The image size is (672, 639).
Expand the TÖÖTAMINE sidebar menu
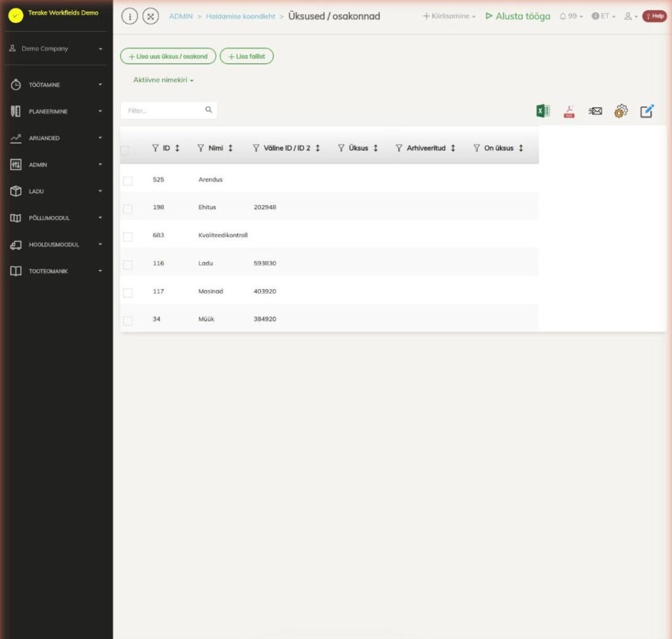click(x=56, y=85)
